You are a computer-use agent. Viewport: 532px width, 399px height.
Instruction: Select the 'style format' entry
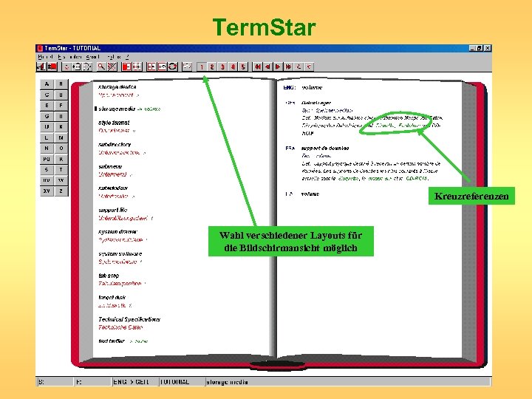tap(114, 123)
